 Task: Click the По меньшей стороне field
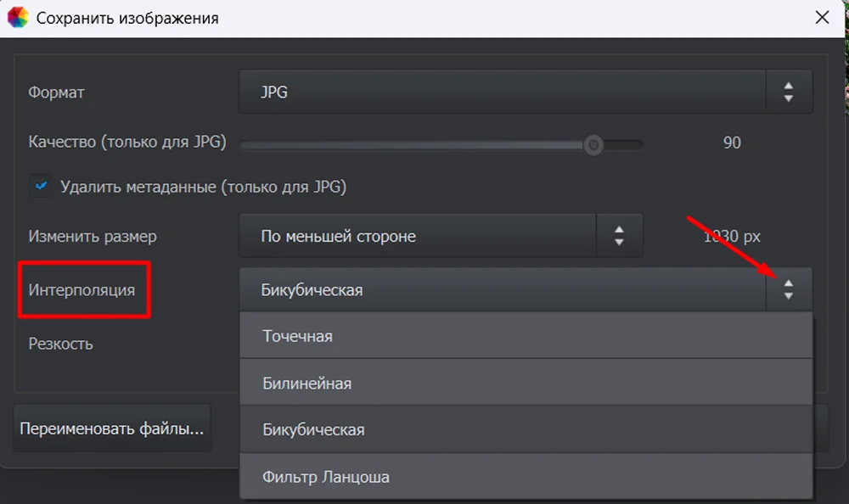(x=418, y=236)
